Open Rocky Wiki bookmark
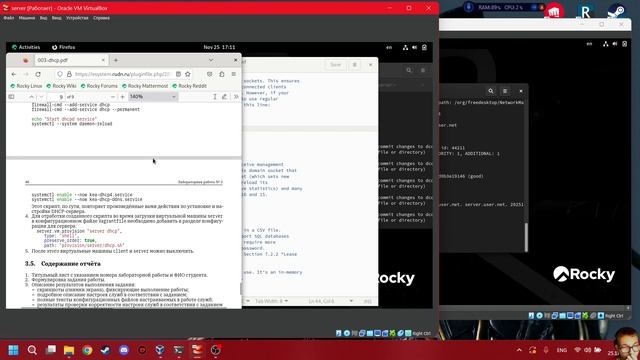This screenshot has height=360, width=640. point(61,86)
